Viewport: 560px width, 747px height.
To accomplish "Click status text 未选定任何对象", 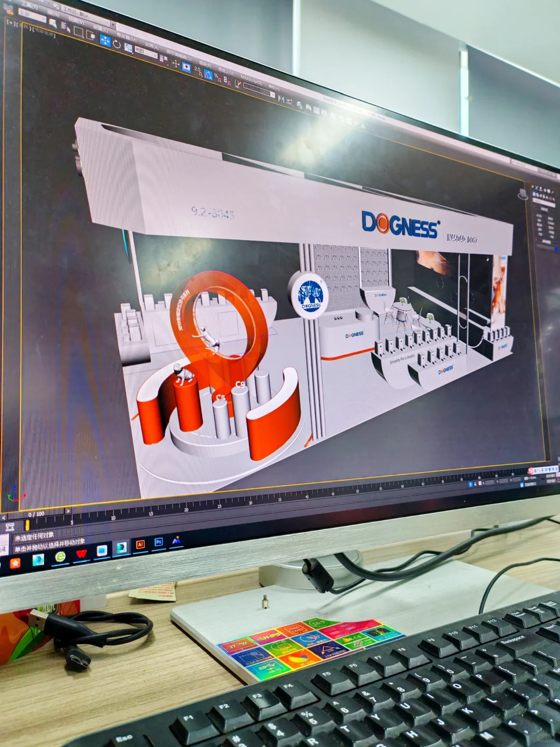I will click(x=35, y=536).
